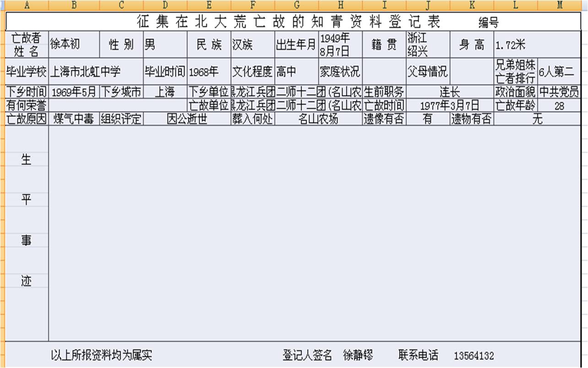Select column header H

340,5
